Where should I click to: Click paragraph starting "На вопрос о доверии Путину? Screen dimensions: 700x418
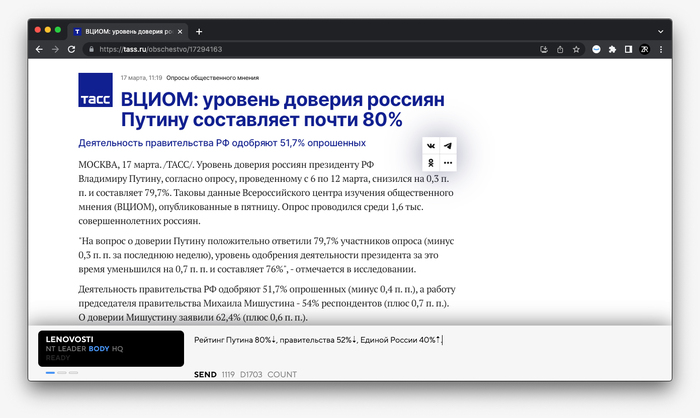[266, 255]
